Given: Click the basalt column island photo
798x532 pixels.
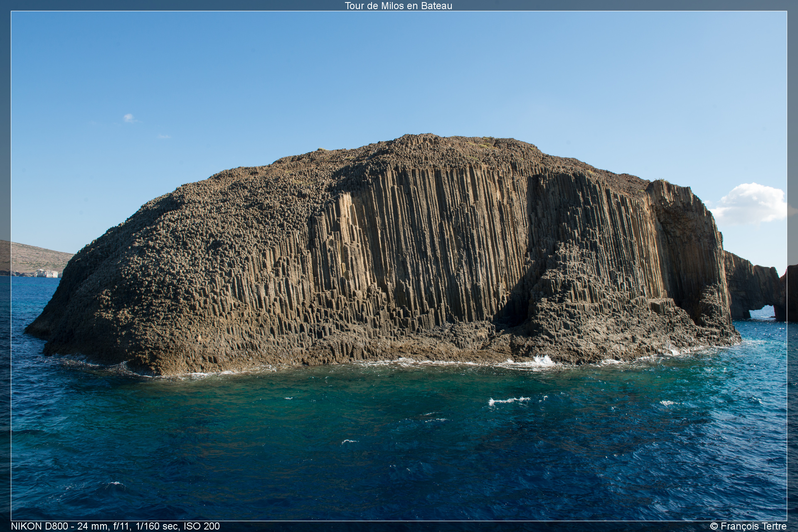Looking at the screenshot, I should tap(399, 266).
